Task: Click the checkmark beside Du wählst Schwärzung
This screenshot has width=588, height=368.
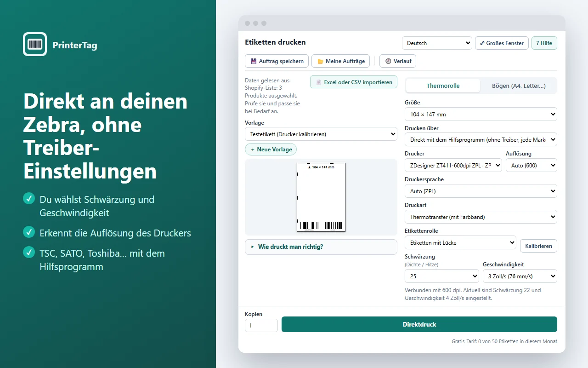Action: (29, 199)
